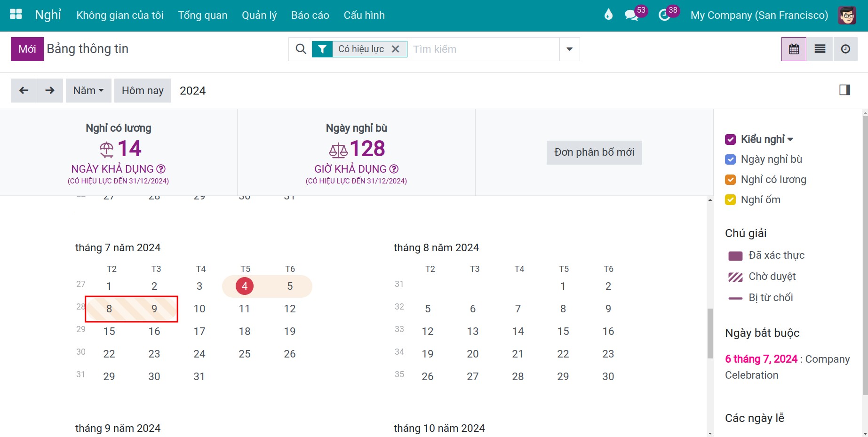
Task: Toggle the side panel icon
Action: (x=845, y=90)
